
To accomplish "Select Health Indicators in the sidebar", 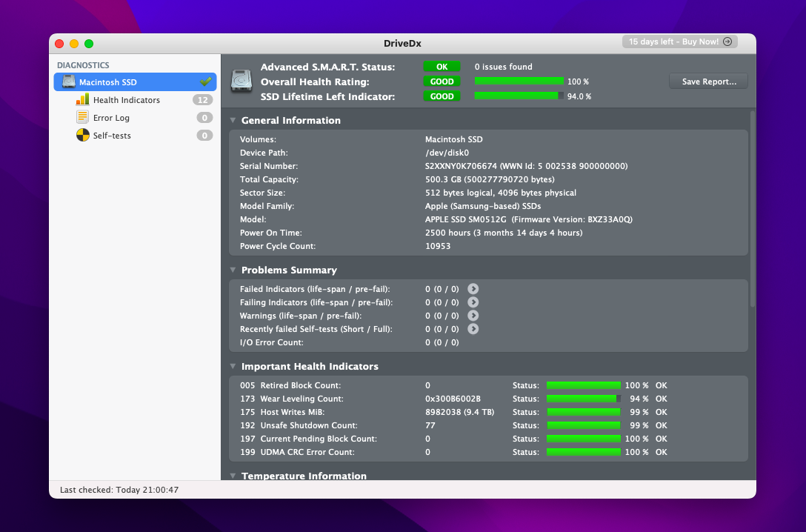I will click(x=126, y=100).
